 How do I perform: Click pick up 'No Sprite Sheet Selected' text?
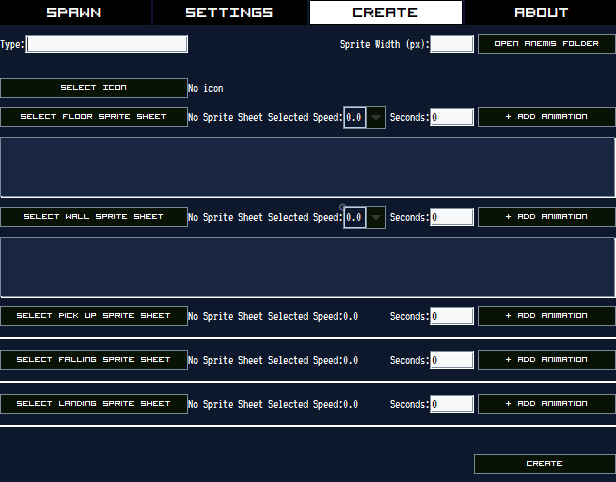coord(248,317)
